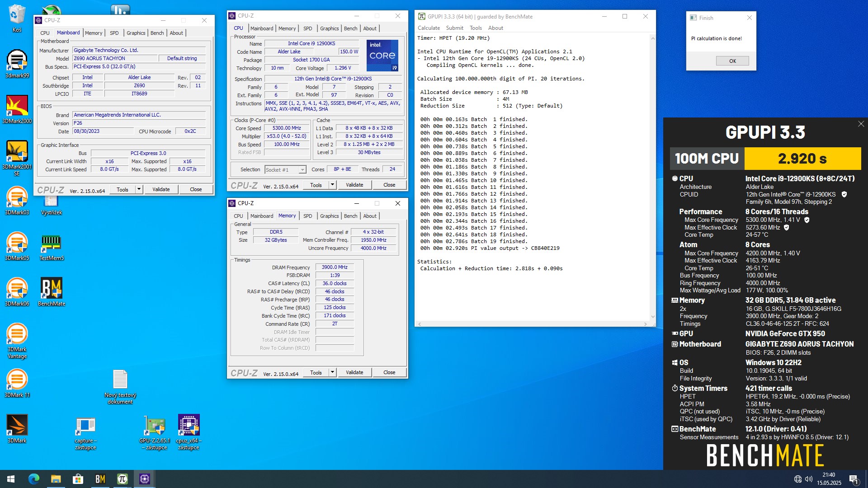Click the Z690 AORUS TACHYON model field
The height and width of the screenshot is (488, 868).
point(115,58)
